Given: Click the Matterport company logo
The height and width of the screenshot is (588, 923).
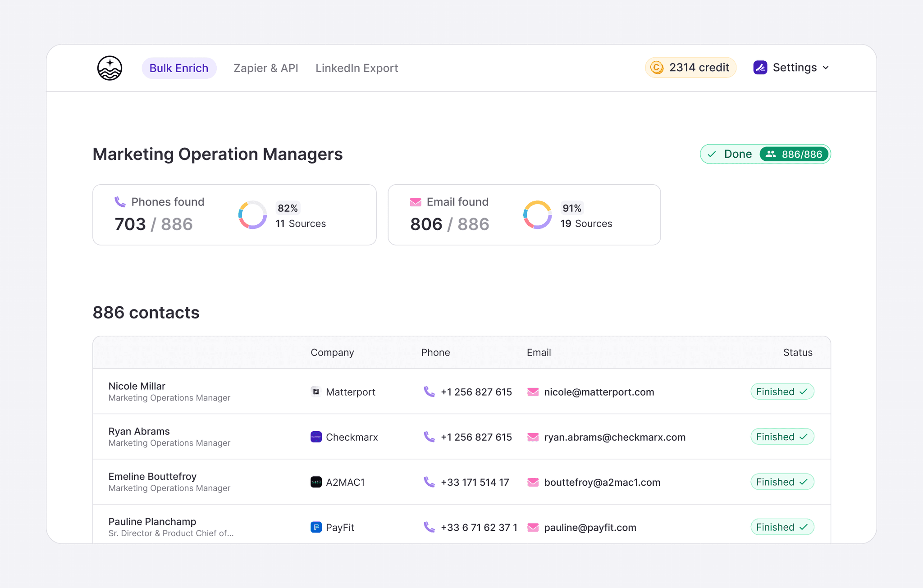Looking at the screenshot, I should click(316, 392).
